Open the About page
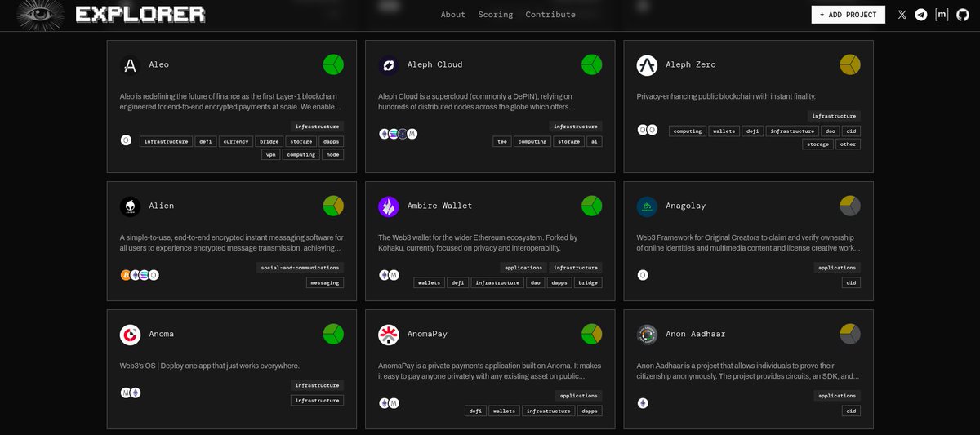This screenshot has width=980, height=435. [453, 15]
